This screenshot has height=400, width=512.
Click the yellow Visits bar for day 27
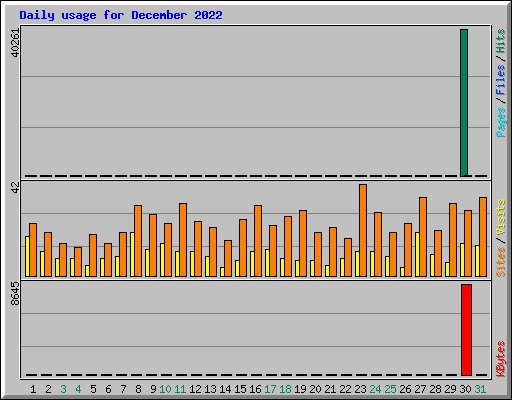(417, 254)
